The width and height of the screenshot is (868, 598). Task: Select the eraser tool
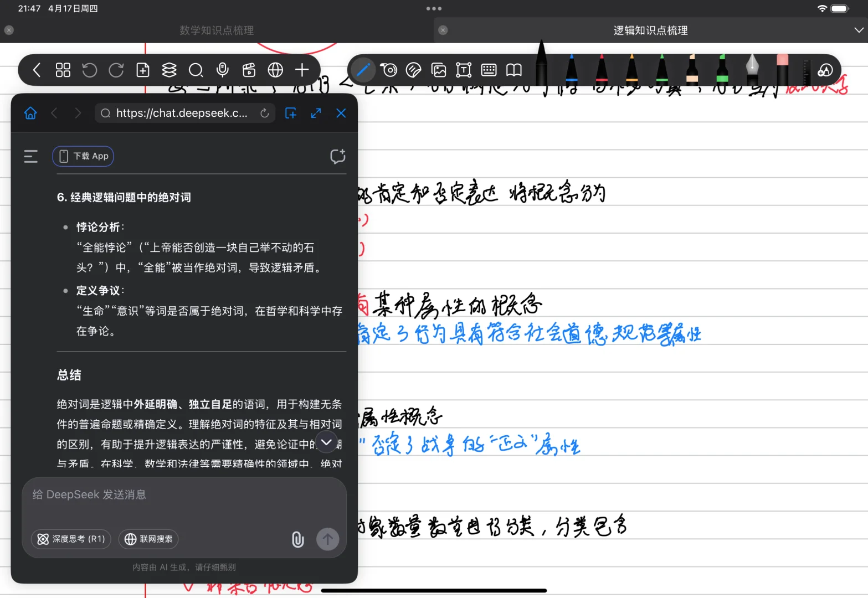(x=414, y=70)
